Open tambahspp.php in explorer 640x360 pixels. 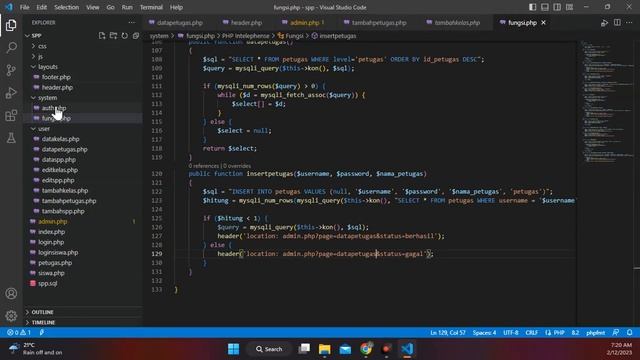click(63, 211)
